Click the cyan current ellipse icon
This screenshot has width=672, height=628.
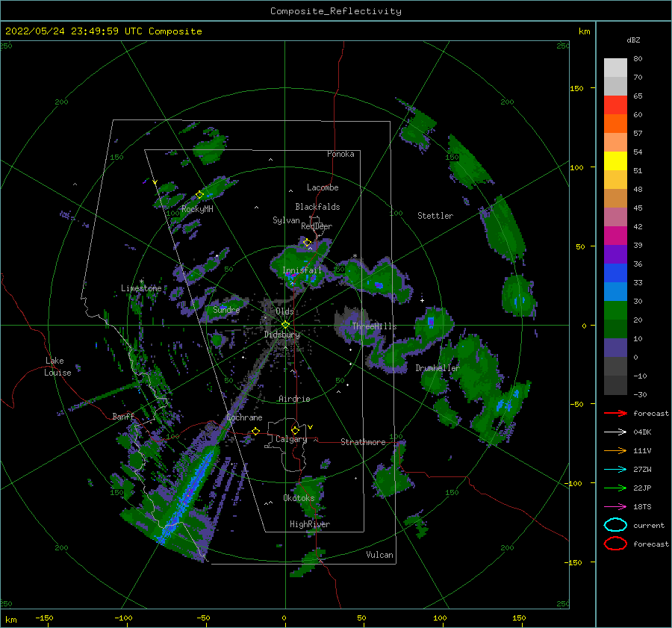(615, 525)
